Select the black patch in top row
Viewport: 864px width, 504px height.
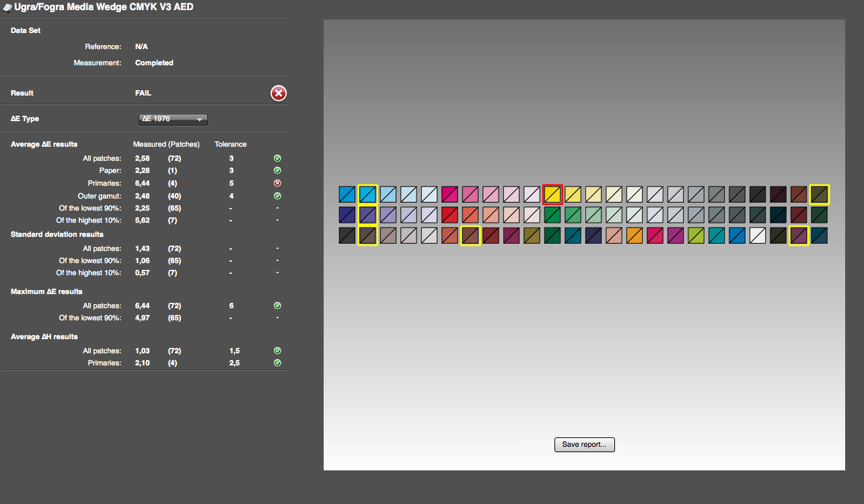[x=758, y=194]
